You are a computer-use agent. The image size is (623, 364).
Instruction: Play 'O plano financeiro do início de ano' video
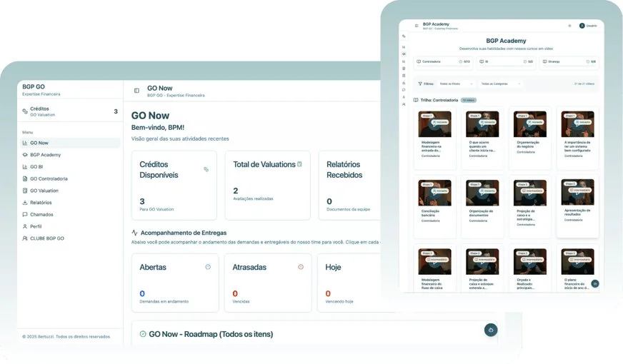[x=578, y=262]
